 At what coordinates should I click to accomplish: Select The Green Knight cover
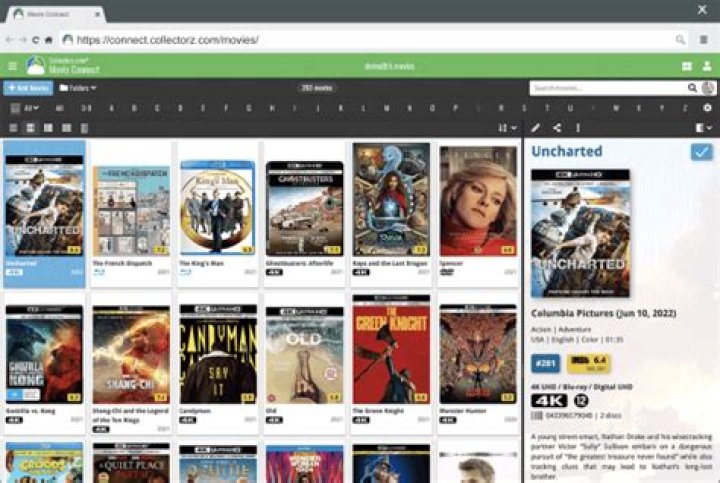391,349
